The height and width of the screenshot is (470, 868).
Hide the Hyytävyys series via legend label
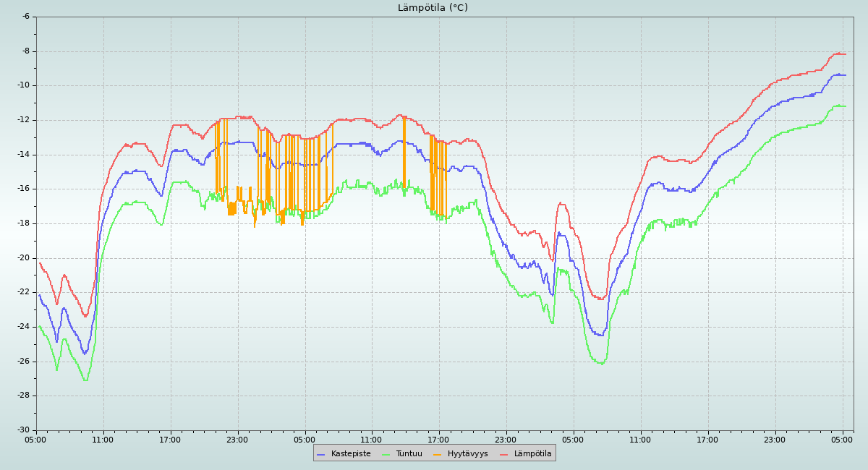coord(467,454)
